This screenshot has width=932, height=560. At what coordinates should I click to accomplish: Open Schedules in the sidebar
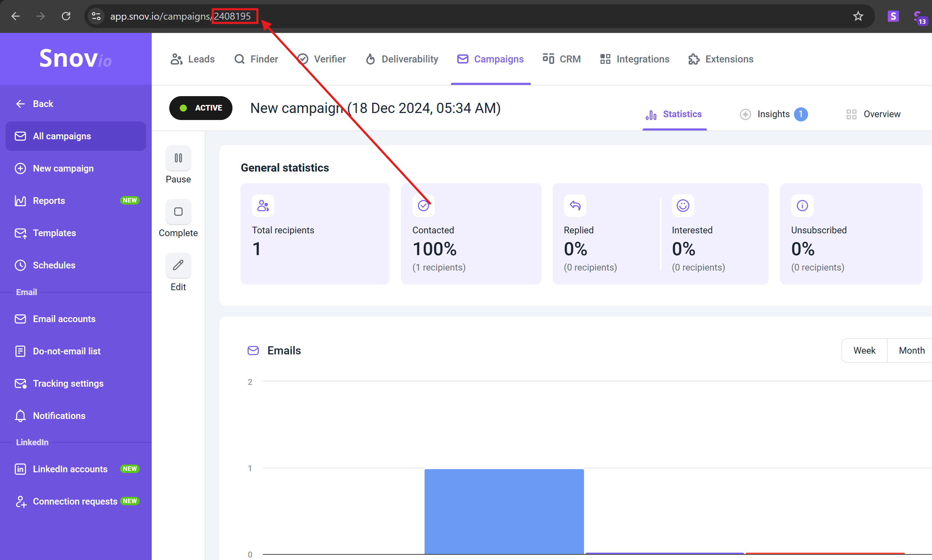pos(76,265)
